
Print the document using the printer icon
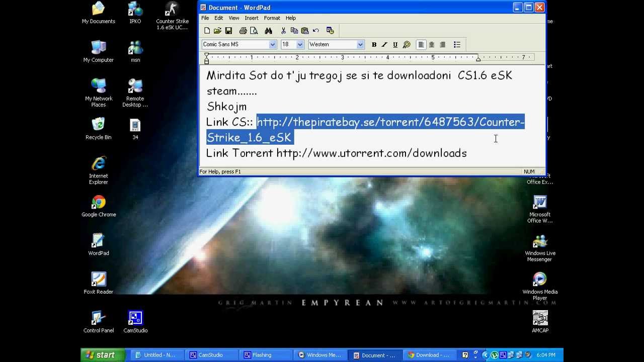pos(243,31)
